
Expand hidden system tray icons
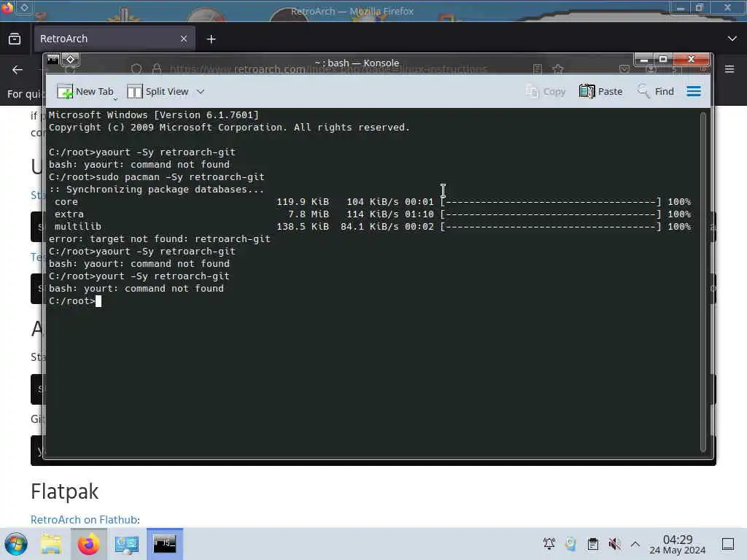[x=635, y=544]
